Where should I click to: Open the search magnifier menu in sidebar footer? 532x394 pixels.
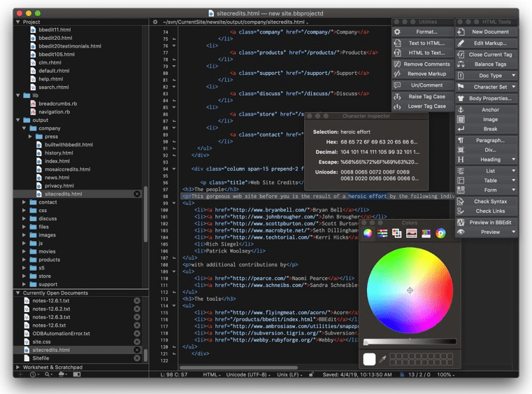[x=48, y=374]
